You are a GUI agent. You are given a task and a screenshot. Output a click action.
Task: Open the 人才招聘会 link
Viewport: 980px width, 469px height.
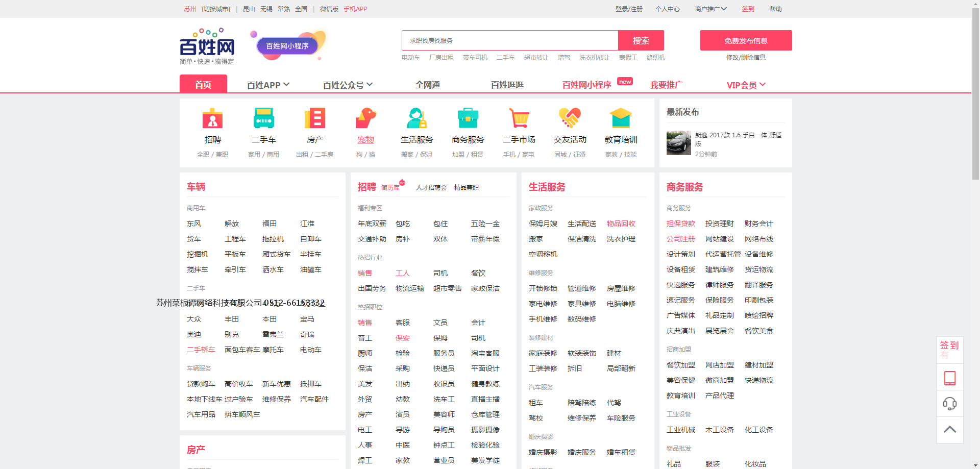431,188
